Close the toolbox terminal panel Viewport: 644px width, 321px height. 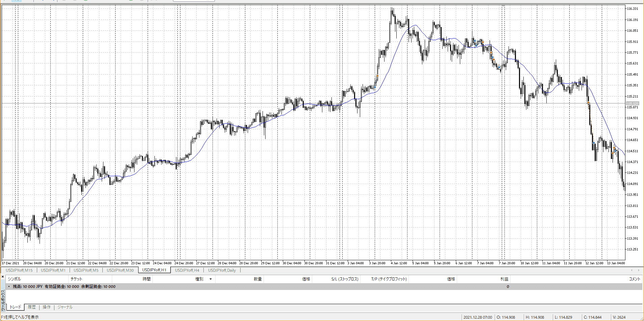[3, 277]
